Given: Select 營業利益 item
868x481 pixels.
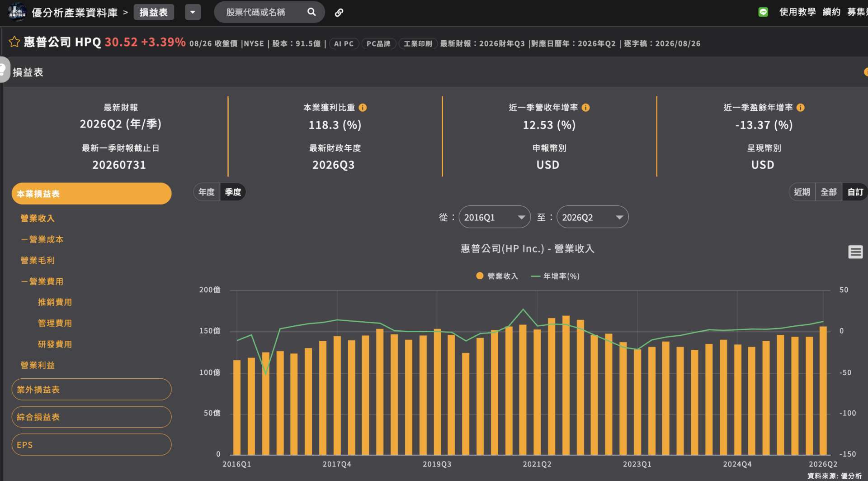Looking at the screenshot, I should [38, 365].
